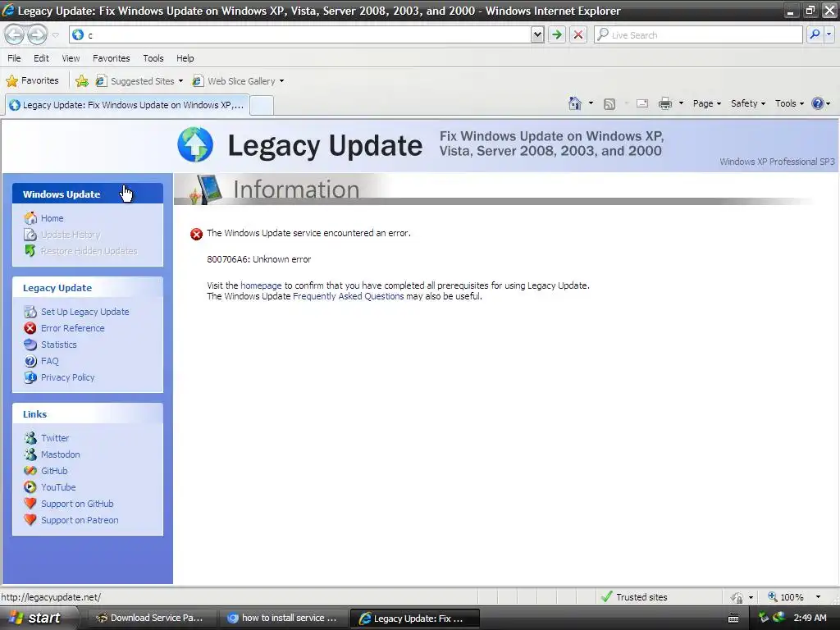Image resolution: width=840 pixels, height=630 pixels.
Task: Click the Live Search magnifier button
Action: pos(815,34)
